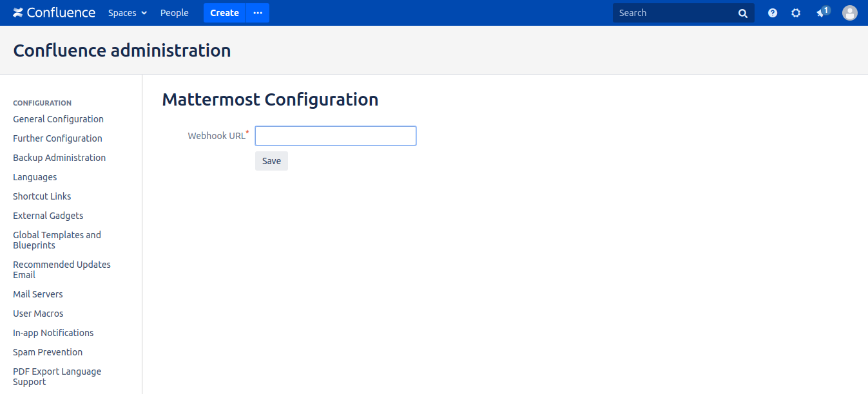Open the settings gear icon

click(x=796, y=13)
